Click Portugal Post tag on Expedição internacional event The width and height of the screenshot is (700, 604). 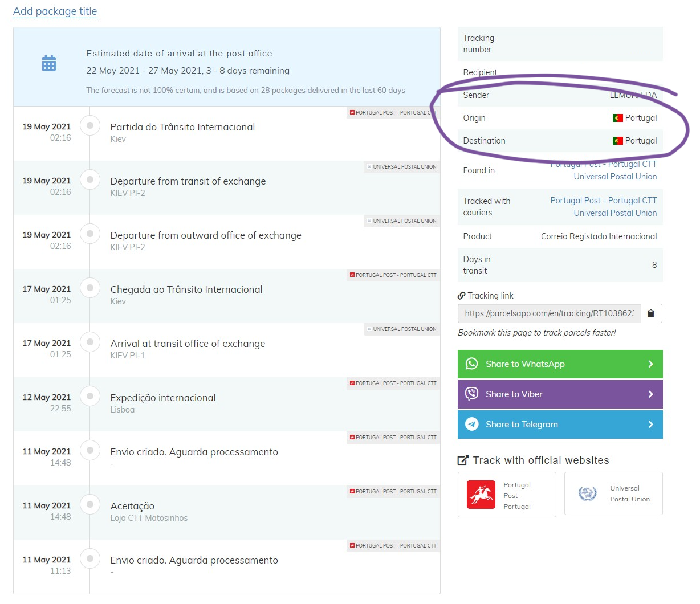tap(393, 383)
